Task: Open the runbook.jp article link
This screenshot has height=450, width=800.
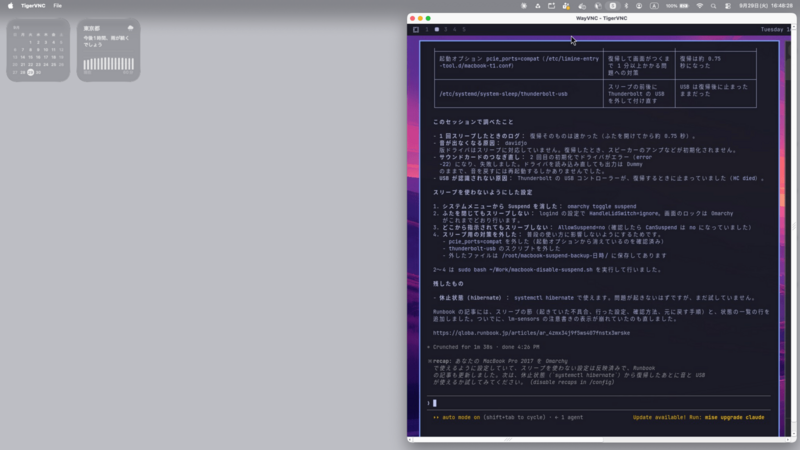Action: click(531, 333)
